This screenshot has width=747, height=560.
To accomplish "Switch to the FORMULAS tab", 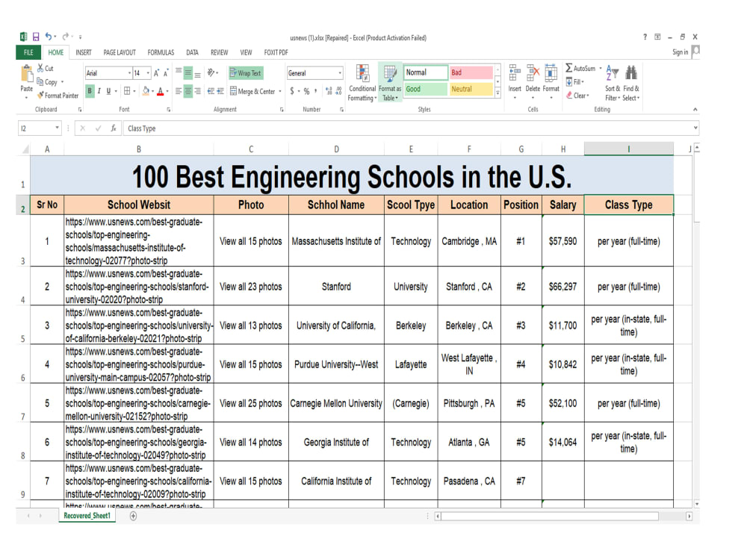I will (161, 52).
